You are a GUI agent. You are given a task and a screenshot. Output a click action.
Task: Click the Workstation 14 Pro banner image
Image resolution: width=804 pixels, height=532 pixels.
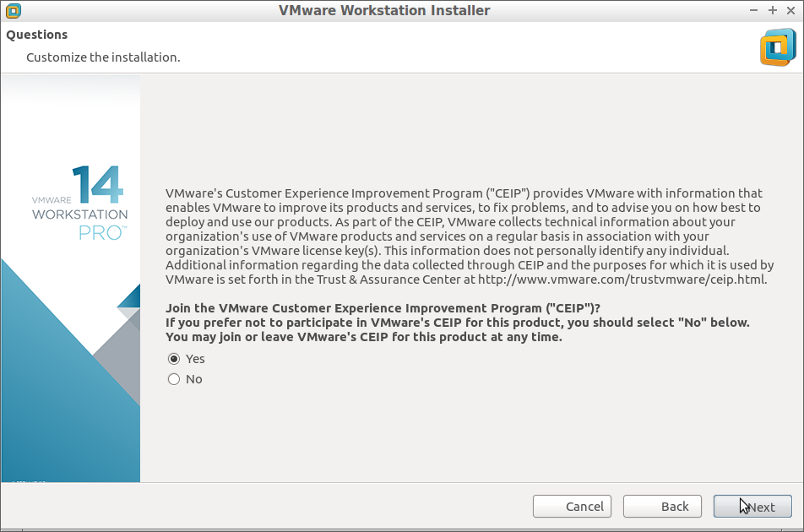tap(71, 279)
